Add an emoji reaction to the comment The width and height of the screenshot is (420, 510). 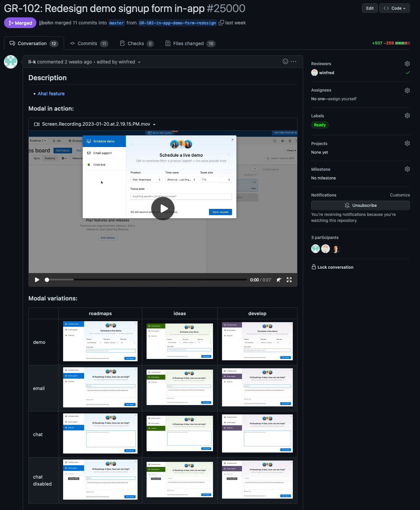click(x=285, y=61)
